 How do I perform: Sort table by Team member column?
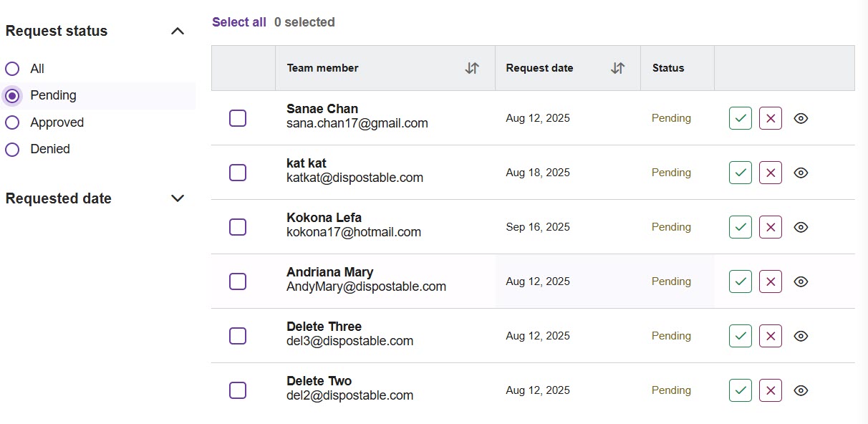(472, 68)
